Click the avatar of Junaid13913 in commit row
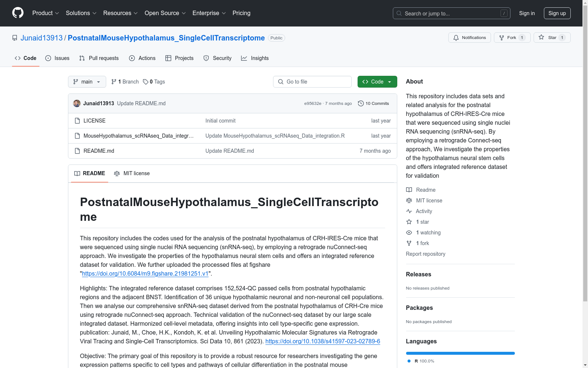The image size is (588, 368). click(77, 103)
